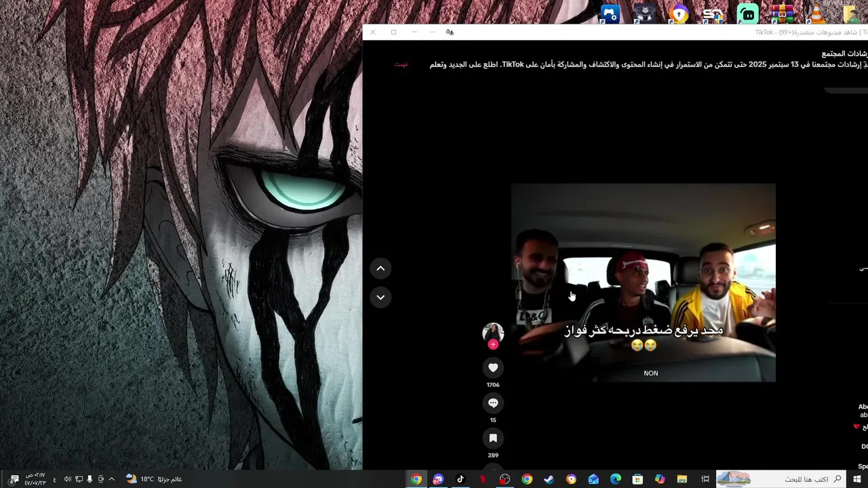The image size is (868, 488).
Task: Open Netflix from the taskbar
Action: (x=483, y=479)
